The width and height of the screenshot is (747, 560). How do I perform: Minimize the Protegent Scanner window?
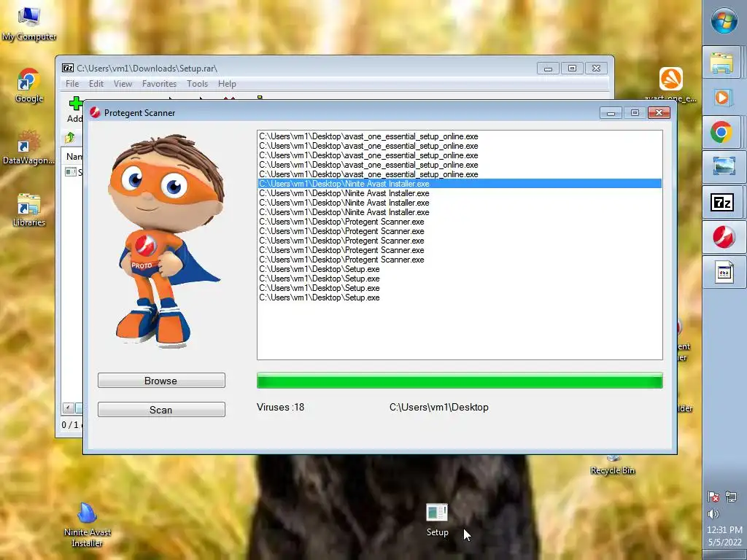point(611,112)
